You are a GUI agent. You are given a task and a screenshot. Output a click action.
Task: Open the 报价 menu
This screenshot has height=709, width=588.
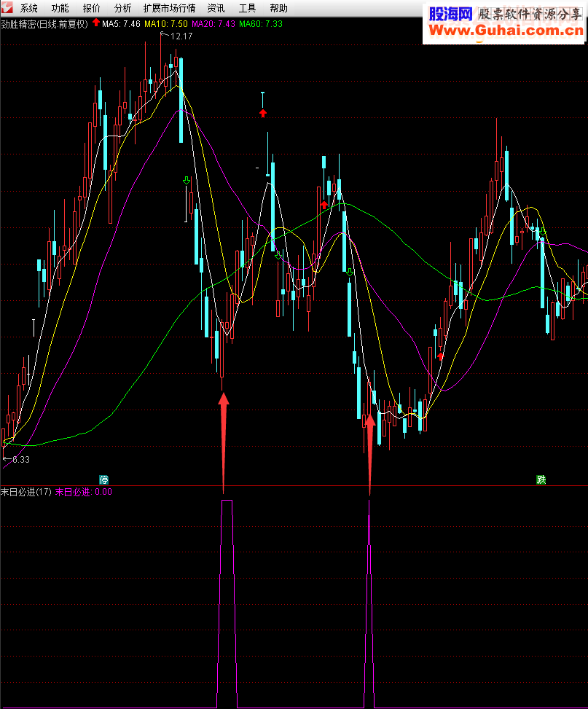click(91, 8)
